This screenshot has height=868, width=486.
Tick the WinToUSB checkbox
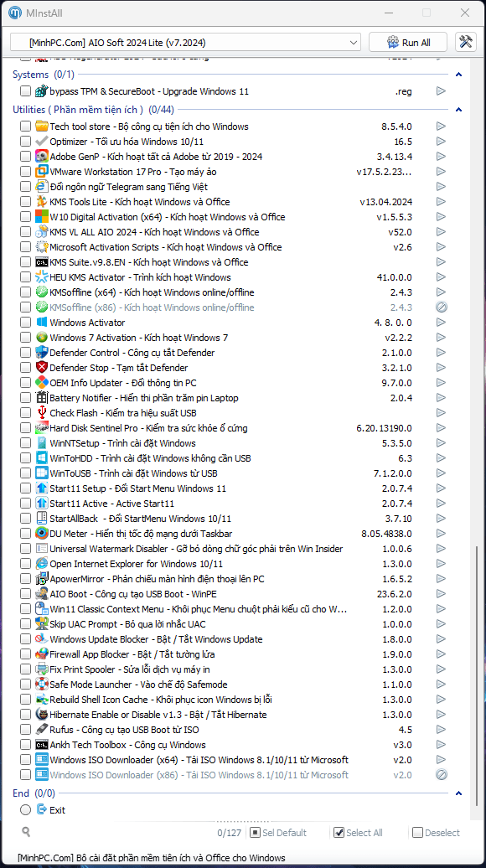[25, 473]
